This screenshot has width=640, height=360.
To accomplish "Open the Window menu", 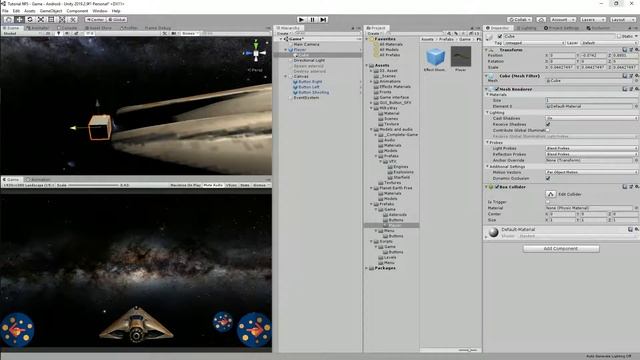I will point(100,11).
